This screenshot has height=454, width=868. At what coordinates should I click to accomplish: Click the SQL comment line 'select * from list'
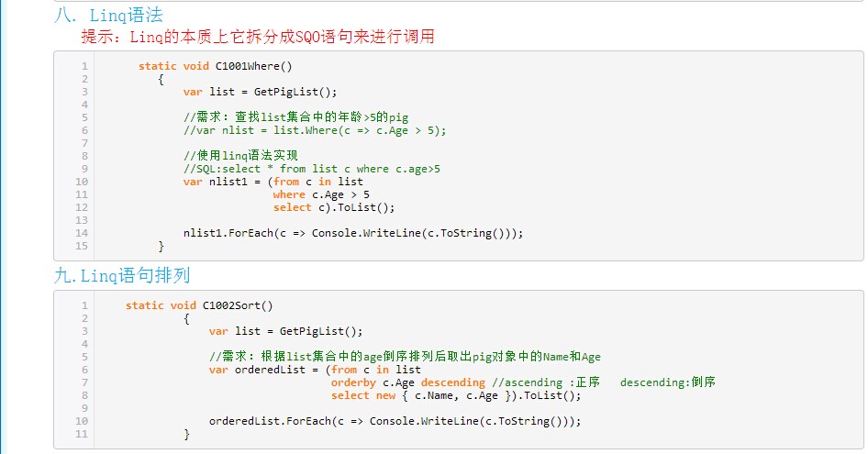312,169
